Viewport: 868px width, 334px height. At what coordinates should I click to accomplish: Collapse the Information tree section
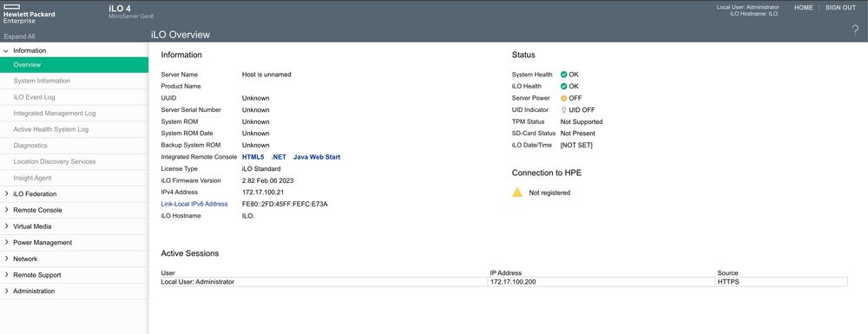6,51
